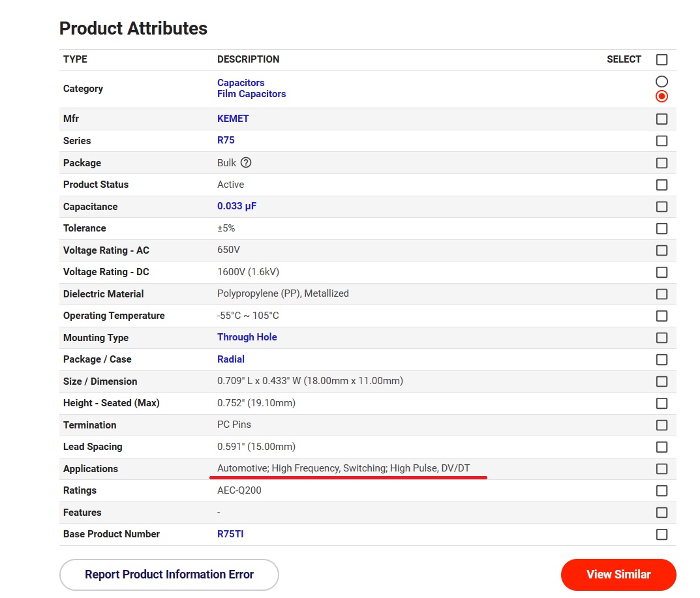This screenshot has width=700, height=598.
Task: Check the Applications row checkbox
Action: [662, 469]
